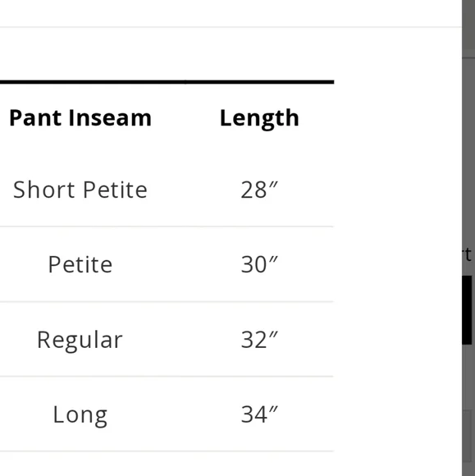Screen dimensions: 475x476
Task: Click the thin gray line above the chart
Action: [x=231, y=27]
